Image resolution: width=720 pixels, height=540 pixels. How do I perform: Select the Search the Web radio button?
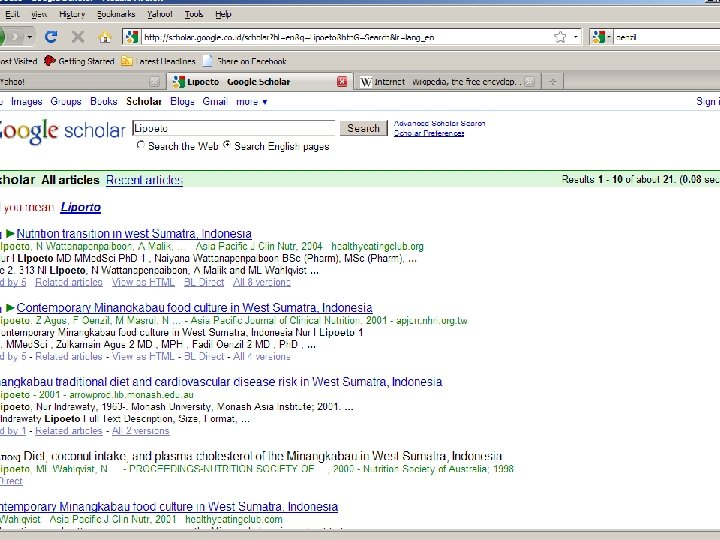(141, 145)
